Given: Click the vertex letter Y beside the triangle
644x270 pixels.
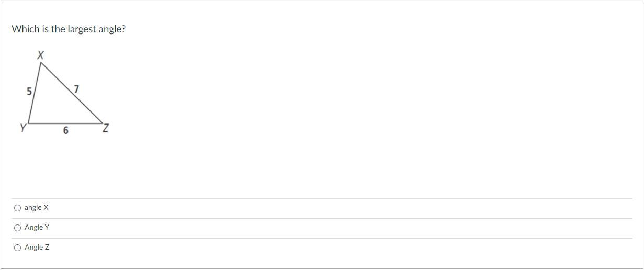Looking at the screenshot, I should (23, 128).
